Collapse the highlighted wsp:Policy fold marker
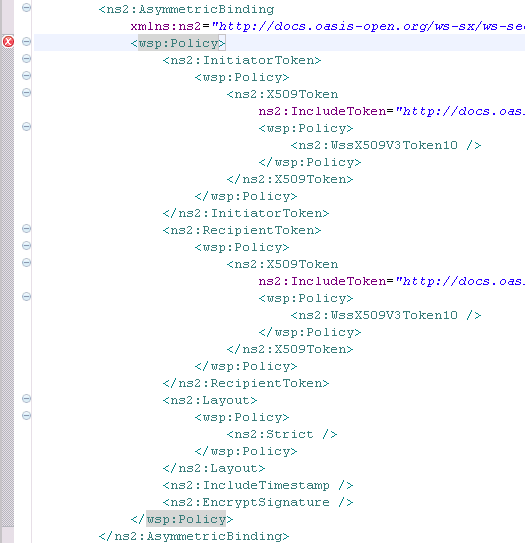The width and height of the screenshot is (525, 543). [x=26, y=42]
